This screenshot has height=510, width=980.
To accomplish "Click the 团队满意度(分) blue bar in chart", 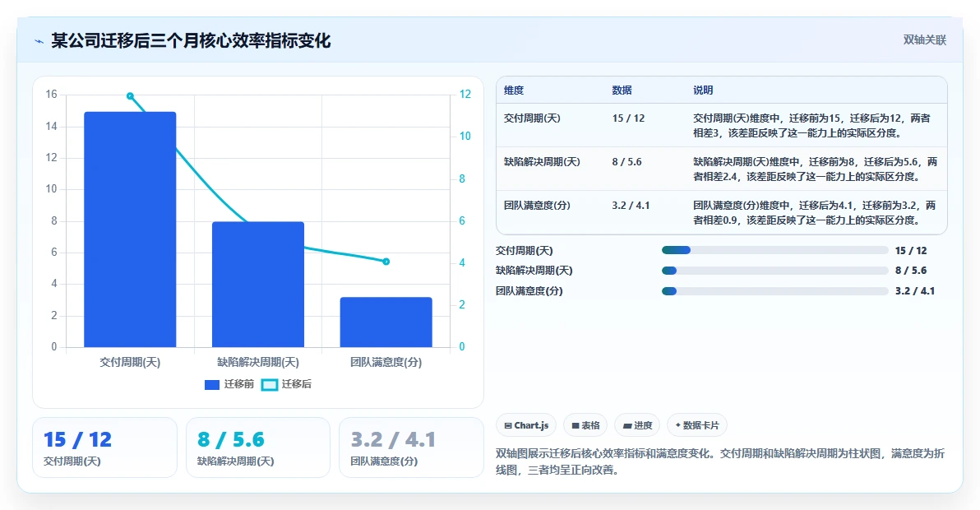I will (x=386, y=322).
